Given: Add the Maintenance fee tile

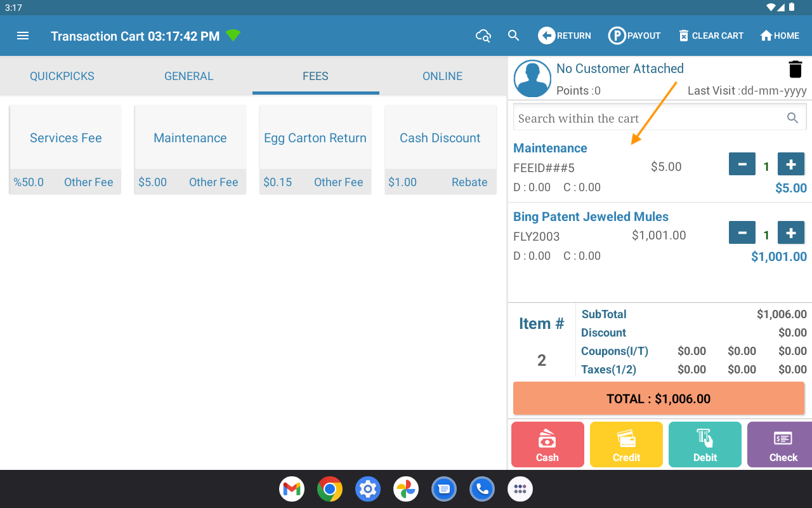Looking at the screenshot, I should pos(190,150).
